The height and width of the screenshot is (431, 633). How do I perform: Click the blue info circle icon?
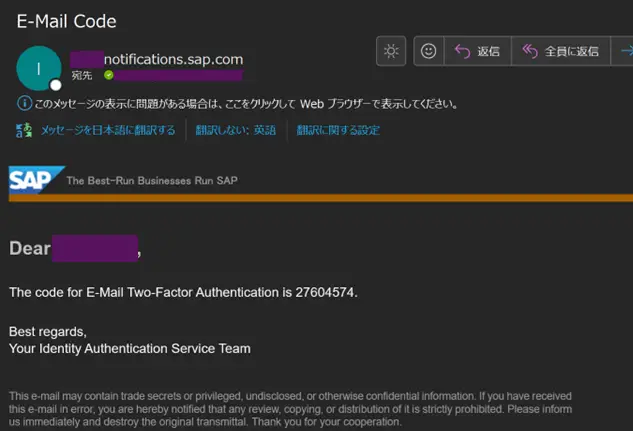point(24,103)
